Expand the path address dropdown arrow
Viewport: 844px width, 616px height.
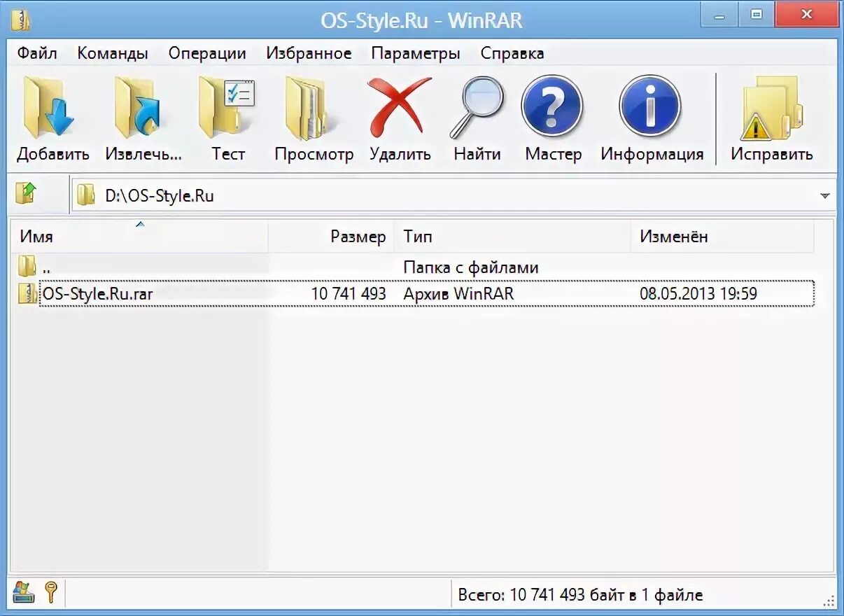tap(825, 196)
